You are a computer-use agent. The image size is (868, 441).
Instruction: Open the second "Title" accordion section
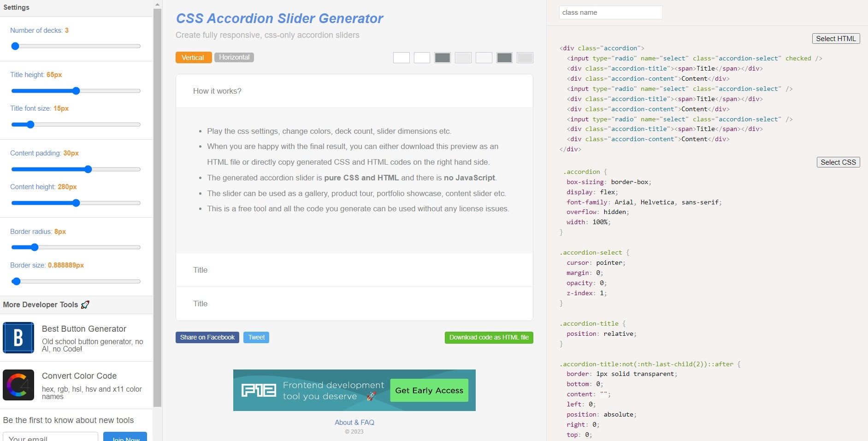pos(354,304)
